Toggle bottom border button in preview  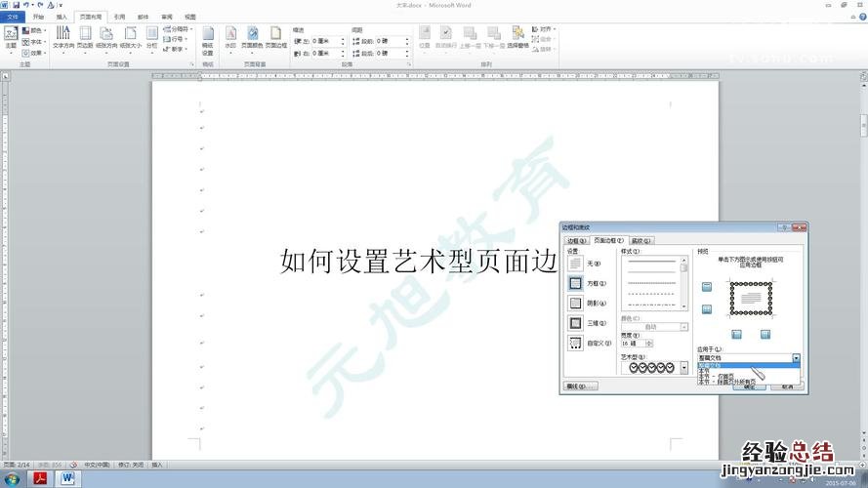[x=707, y=309]
